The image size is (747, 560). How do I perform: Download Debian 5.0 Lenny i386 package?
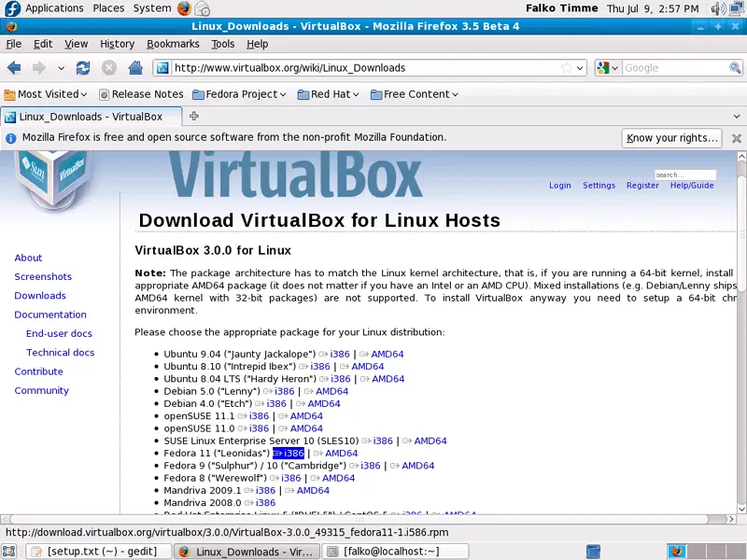point(285,391)
